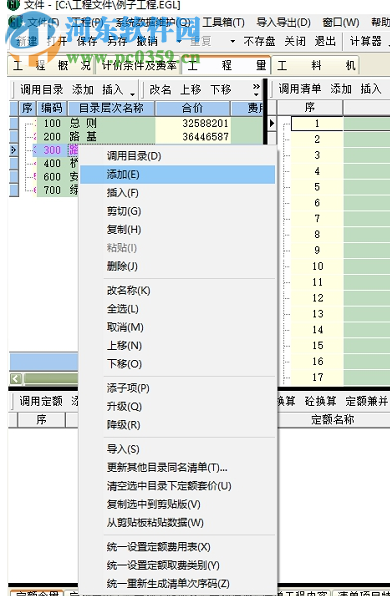Choose 更新其他目录同名清单(T)

[x=167, y=468]
